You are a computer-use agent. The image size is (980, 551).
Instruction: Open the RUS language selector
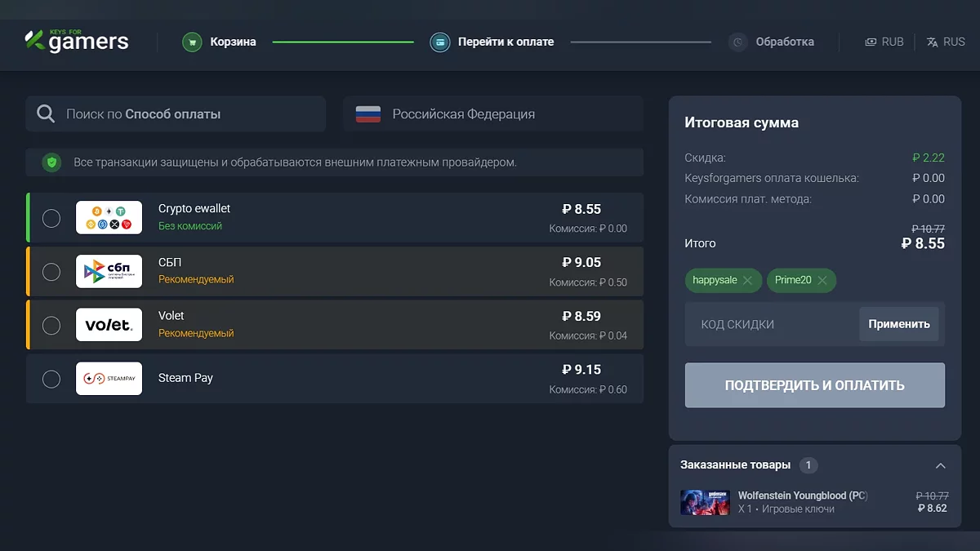(946, 42)
